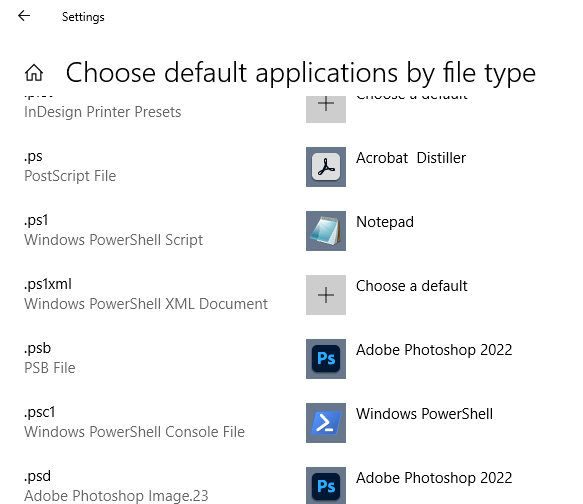
Task: Change Adobe Photoshop 2022 default for .psb
Action: click(x=434, y=350)
